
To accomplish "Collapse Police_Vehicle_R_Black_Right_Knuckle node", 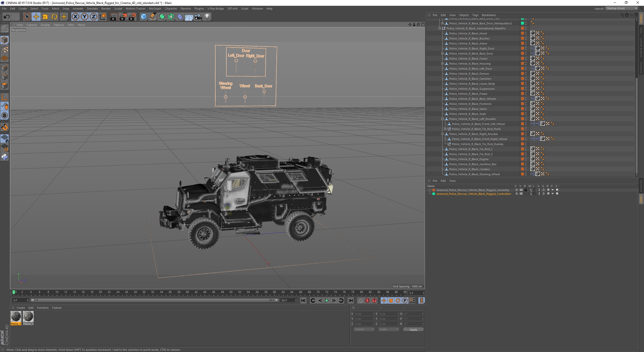I will tap(442, 134).
